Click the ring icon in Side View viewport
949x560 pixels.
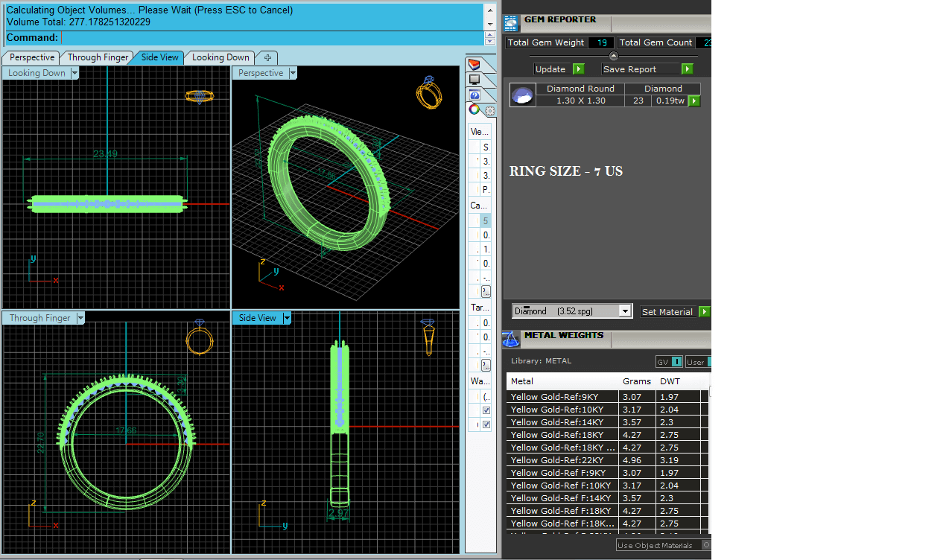coord(428,337)
